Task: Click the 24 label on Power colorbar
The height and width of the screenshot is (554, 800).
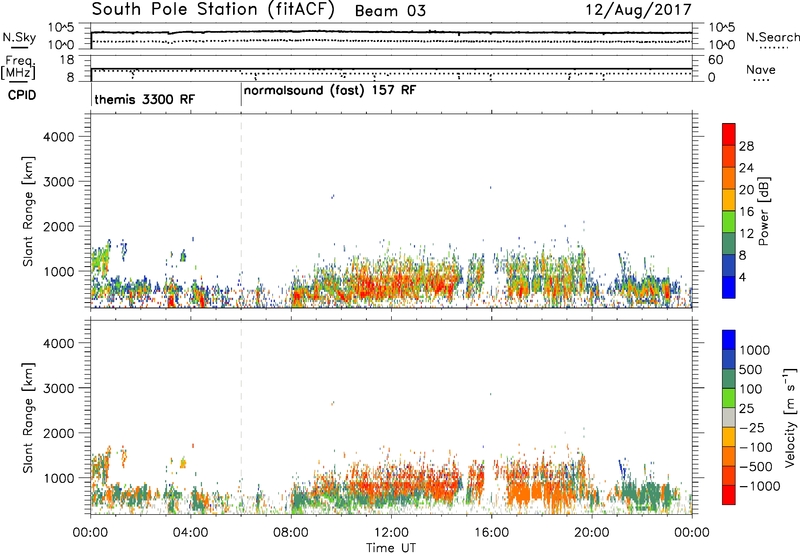Action: tap(746, 168)
